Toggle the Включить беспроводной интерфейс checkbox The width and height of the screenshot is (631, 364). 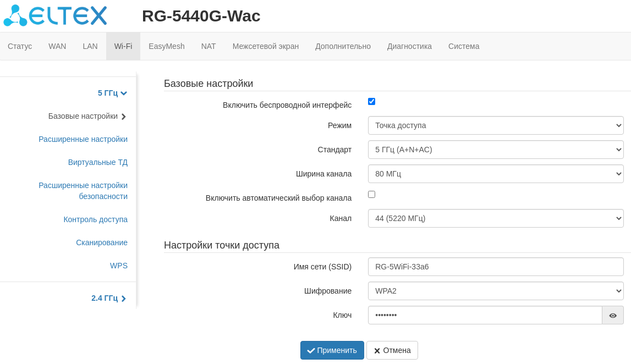[371, 102]
